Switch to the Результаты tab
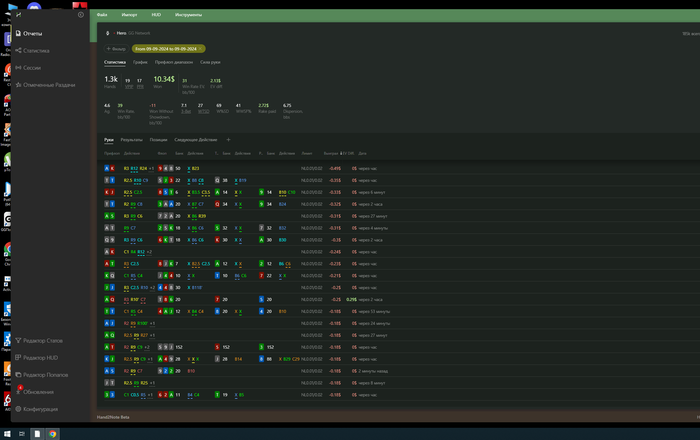The width and height of the screenshot is (700, 440). 132,140
